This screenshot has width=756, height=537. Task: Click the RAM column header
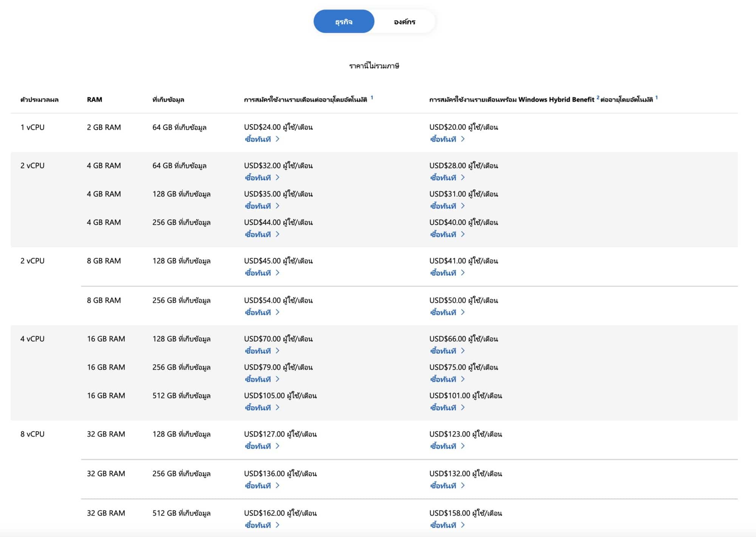[94, 100]
